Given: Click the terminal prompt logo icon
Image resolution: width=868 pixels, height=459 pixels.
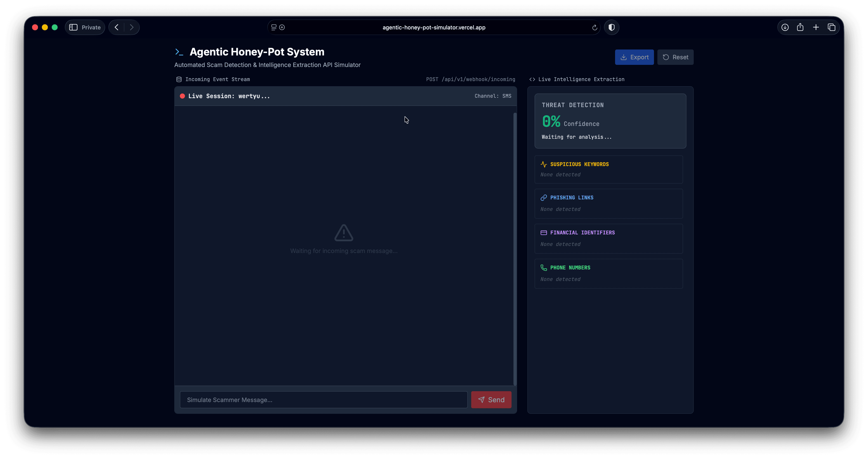Looking at the screenshot, I should pos(179,52).
